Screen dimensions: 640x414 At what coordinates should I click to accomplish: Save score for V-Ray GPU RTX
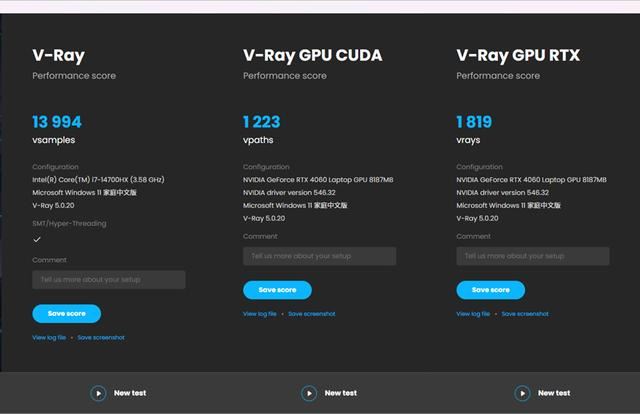(490, 290)
